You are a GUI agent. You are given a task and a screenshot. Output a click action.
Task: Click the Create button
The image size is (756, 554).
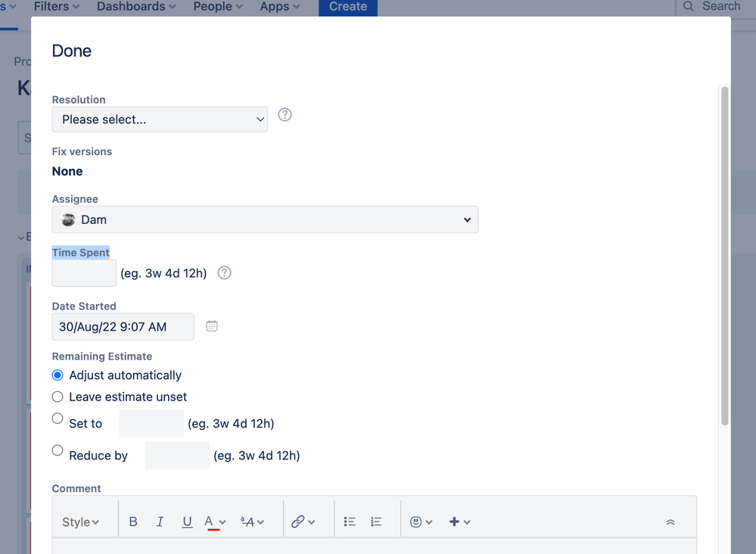(348, 7)
